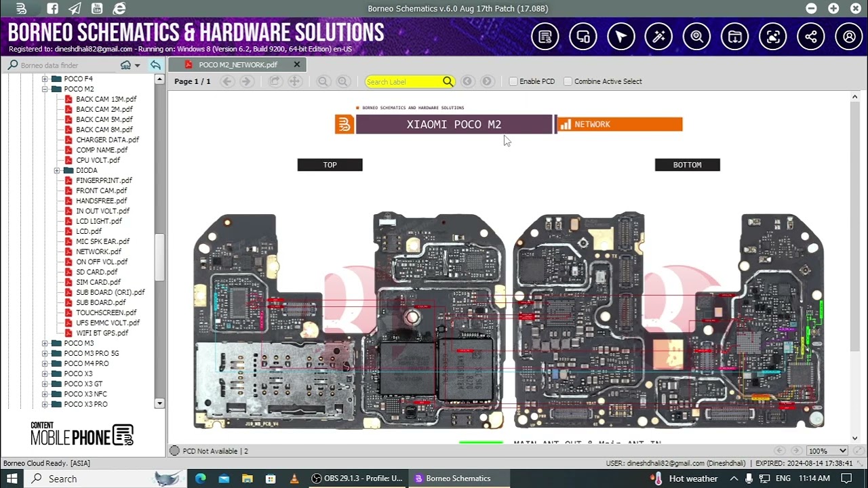Viewport: 868px width, 488px height.
Task: Open VLC media player from taskbar
Action: tap(294, 479)
